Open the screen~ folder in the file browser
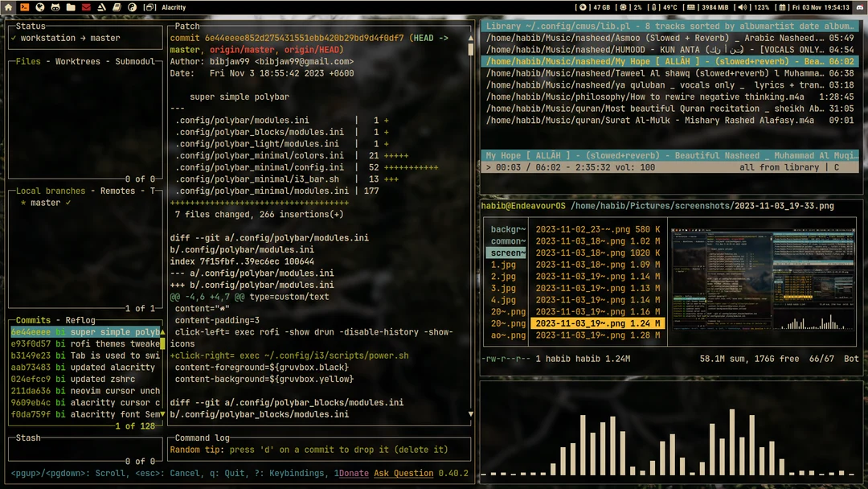The image size is (868, 489). (505, 253)
